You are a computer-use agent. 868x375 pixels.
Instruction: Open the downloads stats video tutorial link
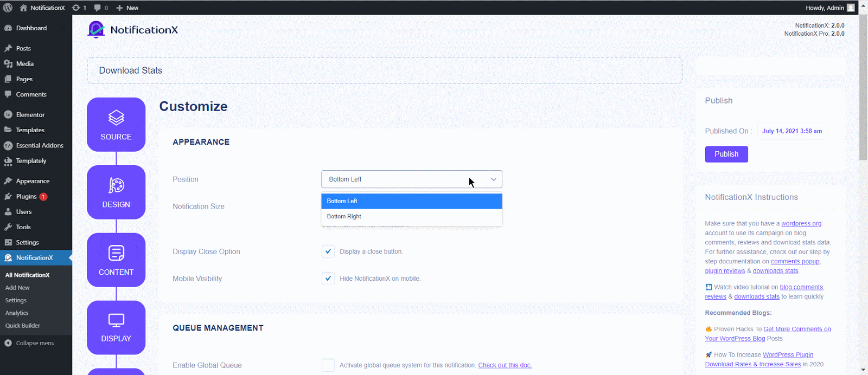(x=757, y=296)
